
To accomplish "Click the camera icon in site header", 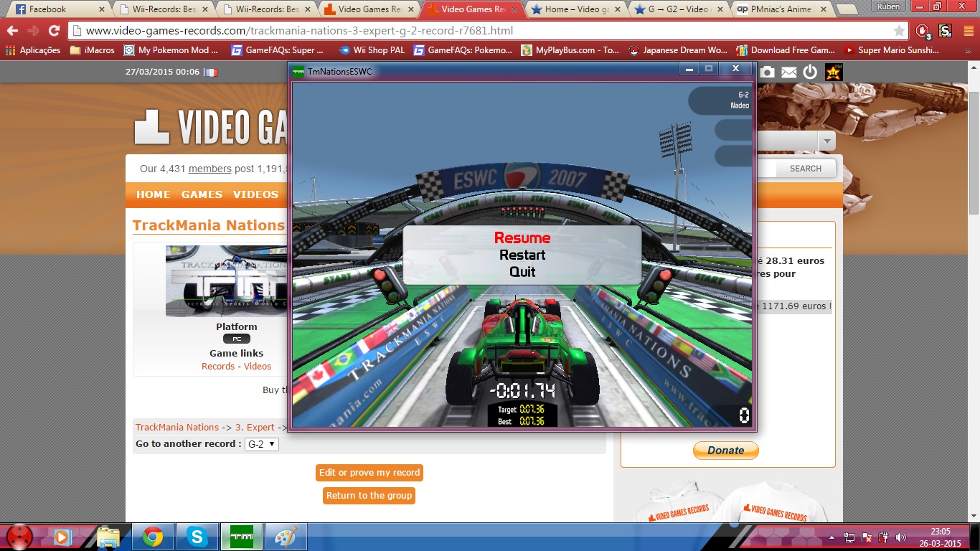I will (768, 72).
